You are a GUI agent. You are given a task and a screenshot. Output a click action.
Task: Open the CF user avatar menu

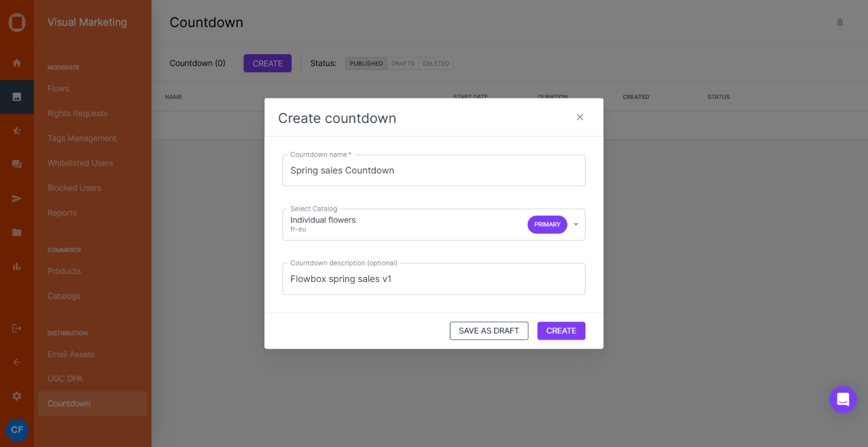pos(17,429)
